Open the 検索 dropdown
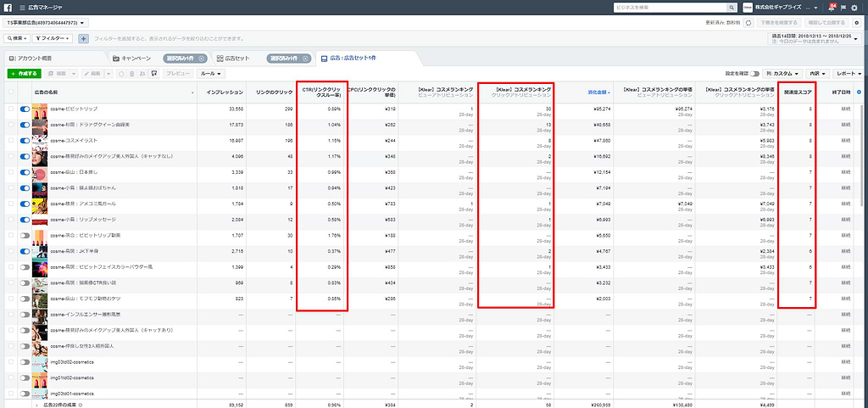Screen dimensions: 868x408 point(17,38)
